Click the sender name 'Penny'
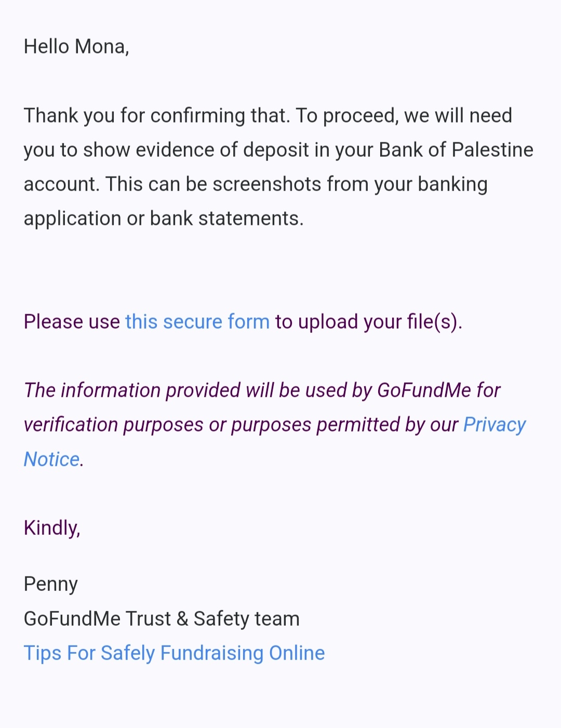 (x=51, y=585)
